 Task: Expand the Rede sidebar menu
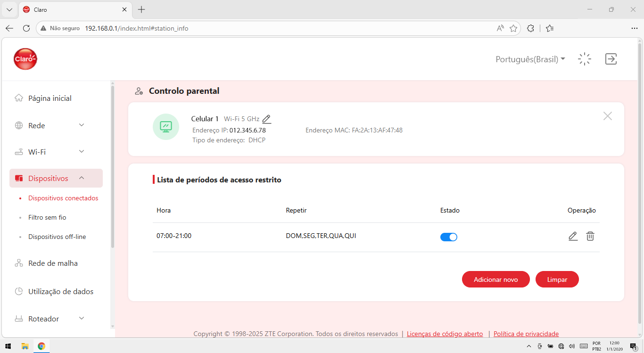click(x=56, y=125)
